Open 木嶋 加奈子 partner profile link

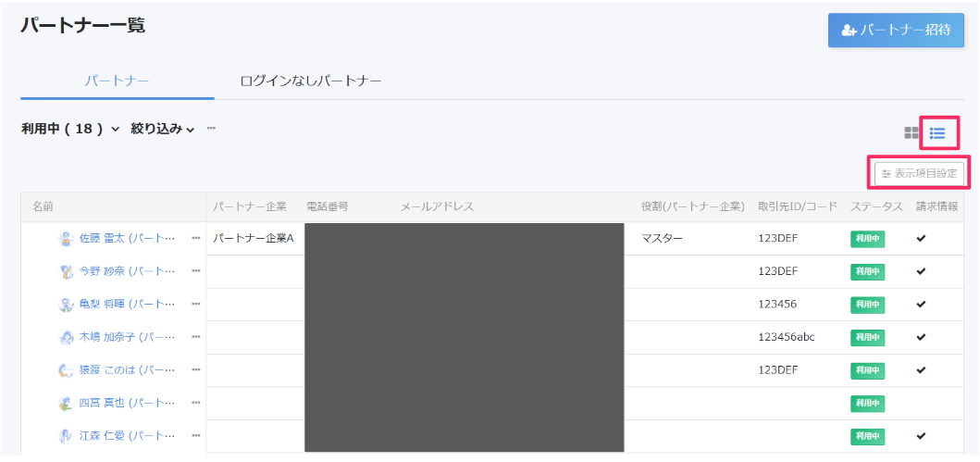[128, 337]
